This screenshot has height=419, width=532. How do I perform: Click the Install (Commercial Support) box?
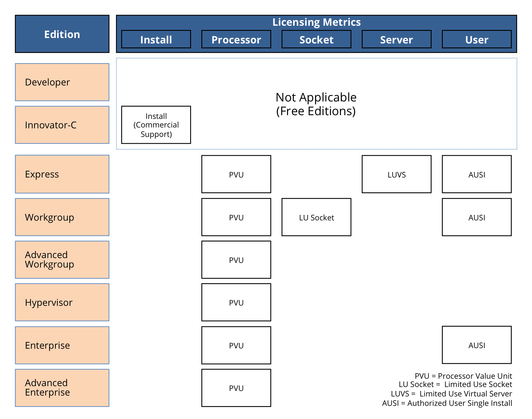pyautogui.click(x=156, y=125)
